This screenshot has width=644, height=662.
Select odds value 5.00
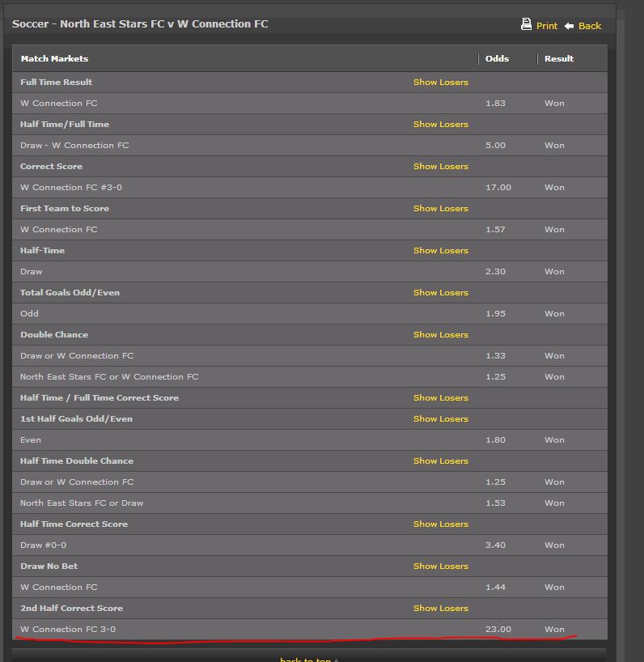495,145
